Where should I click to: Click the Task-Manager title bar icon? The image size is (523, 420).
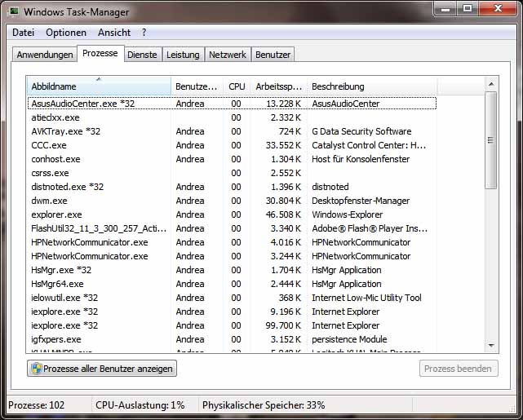point(14,12)
